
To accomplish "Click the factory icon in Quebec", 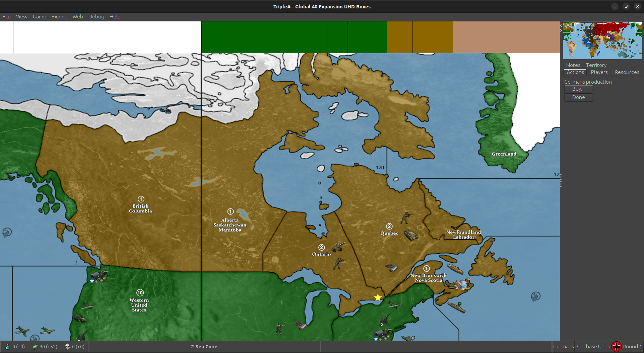I will pos(391,267).
